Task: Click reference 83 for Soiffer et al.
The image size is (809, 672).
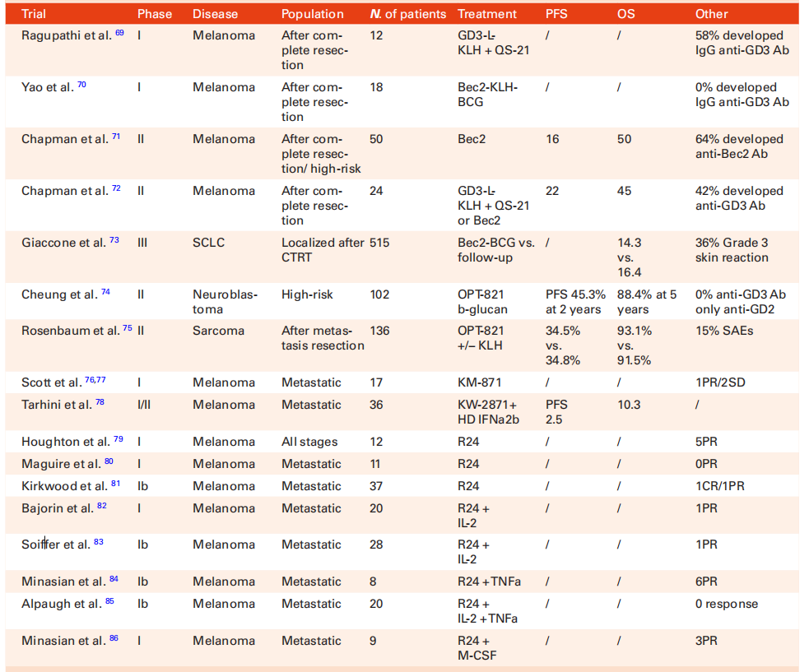Action: pos(99,542)
